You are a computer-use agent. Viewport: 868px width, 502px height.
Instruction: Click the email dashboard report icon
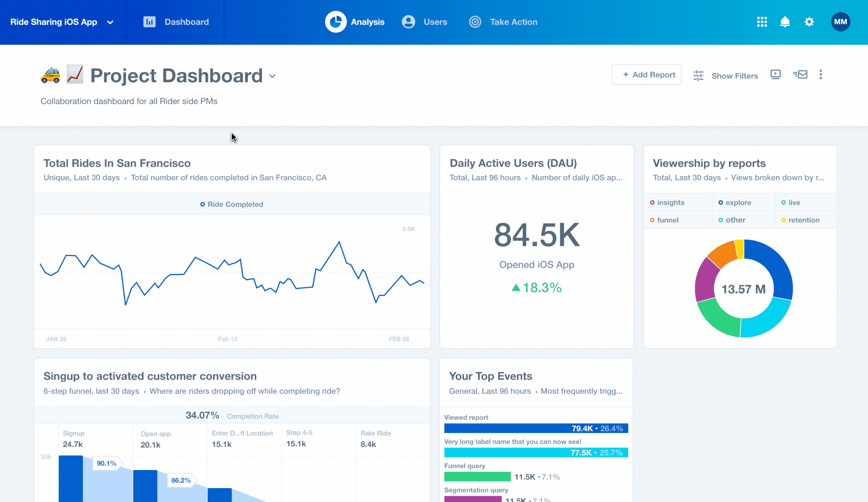click(800, 75)
